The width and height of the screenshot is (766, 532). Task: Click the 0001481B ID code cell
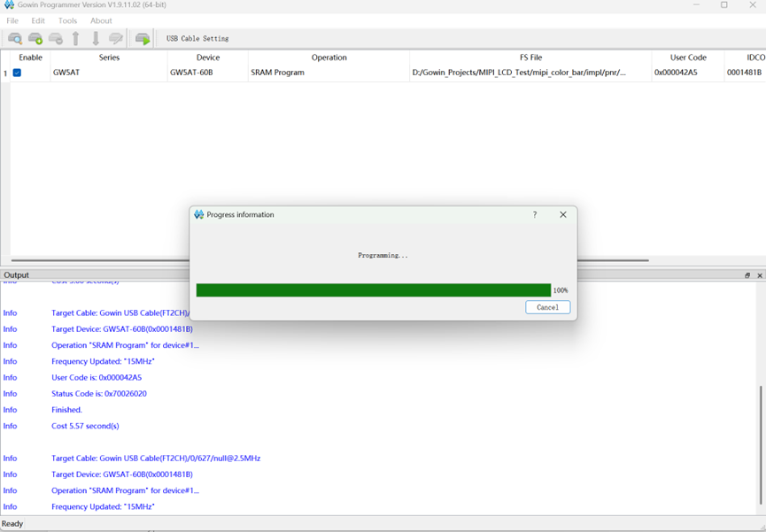click(745, 73)
